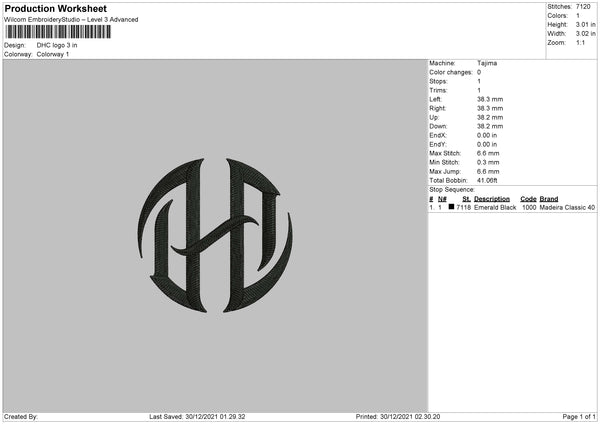Click the 'Wilcom EmbroideryStudio – Level 3 Advanced' line
This screenshot has width=600, height=424.
click(x=71, y=20)
